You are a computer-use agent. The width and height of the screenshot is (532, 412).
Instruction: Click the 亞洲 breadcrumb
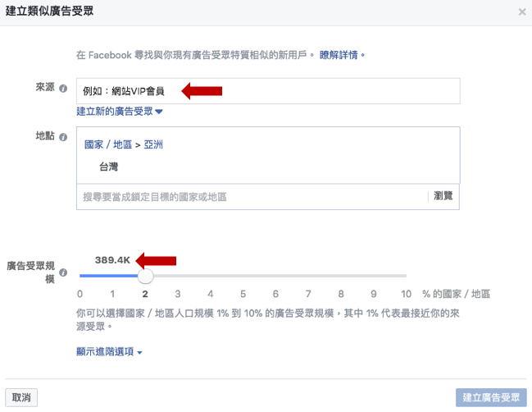[153, 144]
